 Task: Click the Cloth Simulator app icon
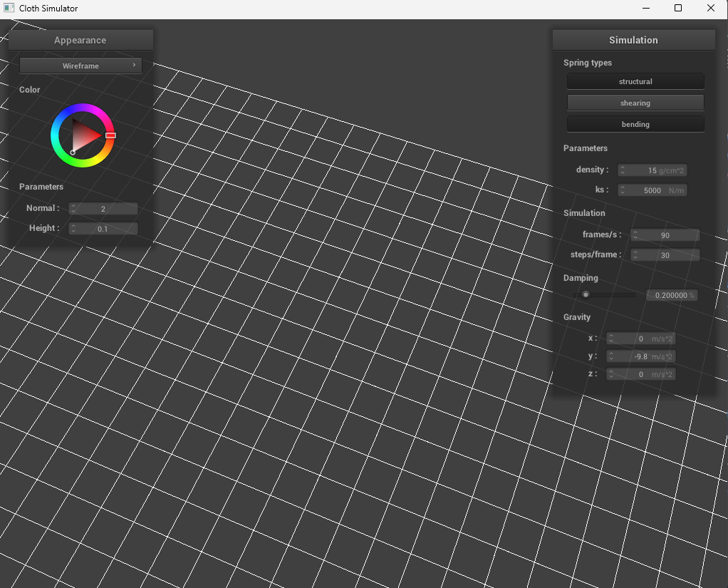pos(9,8)
